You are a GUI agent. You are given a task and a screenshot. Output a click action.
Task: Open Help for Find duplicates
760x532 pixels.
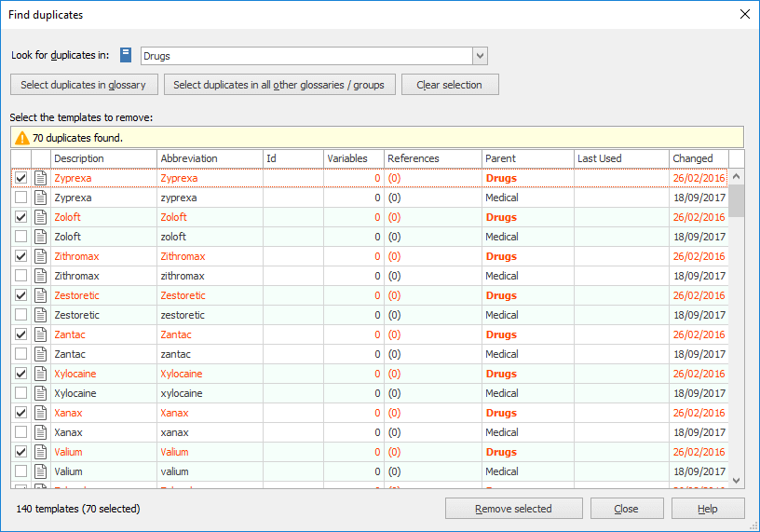click(708, 509)
